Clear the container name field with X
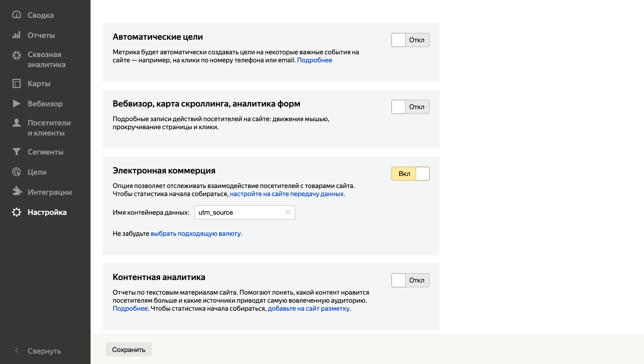644x364 pixels. pos(288,212)
